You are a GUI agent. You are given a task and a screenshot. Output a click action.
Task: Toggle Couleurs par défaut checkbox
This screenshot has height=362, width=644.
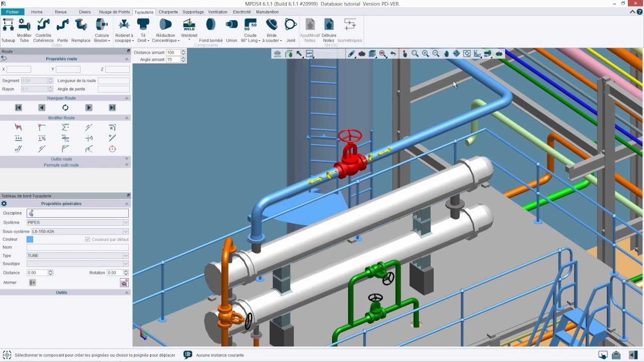click(x=88, y=239)
